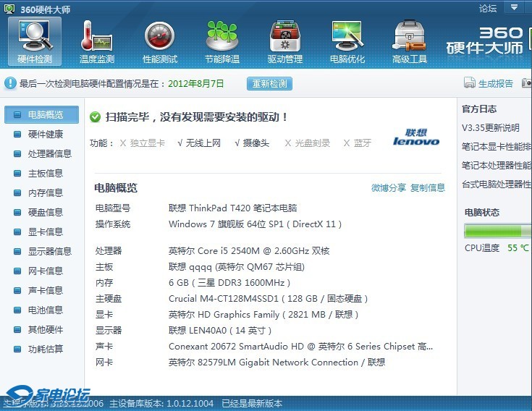This screenshot has width=532, height=411.
Task: Click the 360硬件大师 app logo icon in title bar
Action: point(9,9)
